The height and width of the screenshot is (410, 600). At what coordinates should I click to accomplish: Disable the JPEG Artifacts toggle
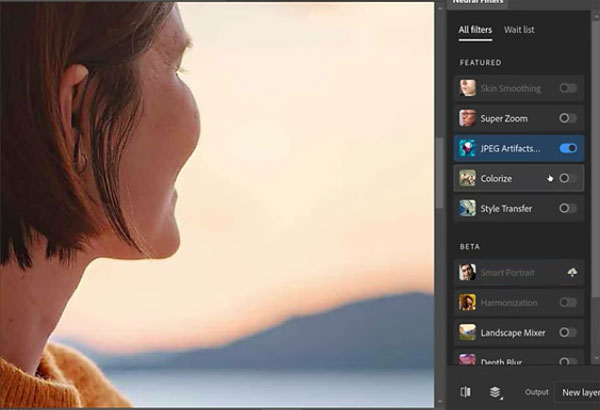pyautogui.click(x=568, y=148)
